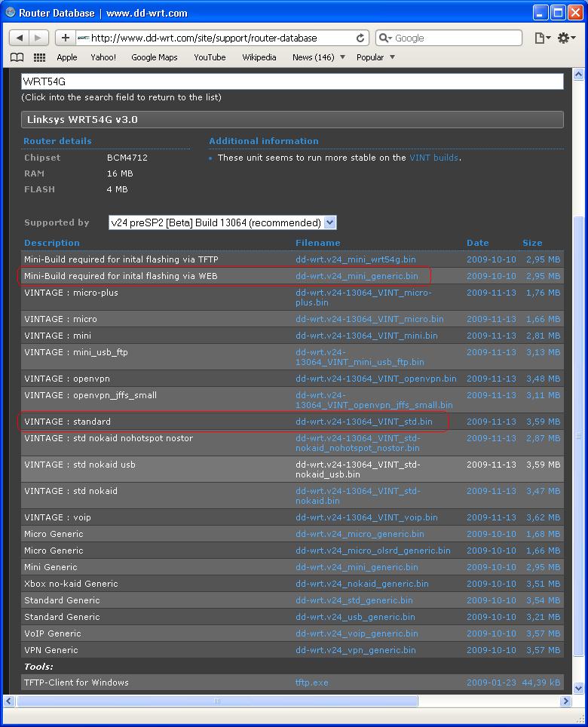Click the vertical scrollbar up arrow

pyautogui.click(x=578, y=74)
